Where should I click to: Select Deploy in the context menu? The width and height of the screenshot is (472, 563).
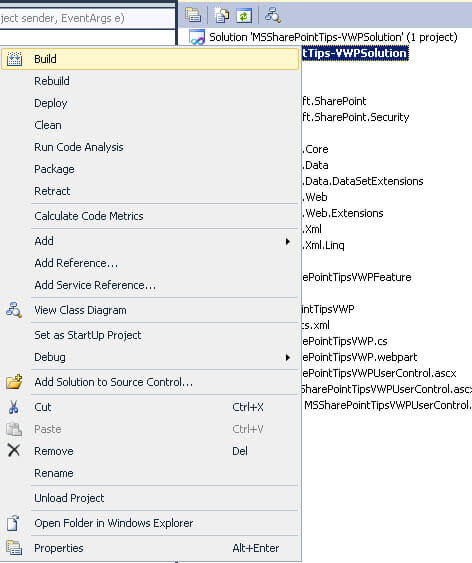click(150, 103)
